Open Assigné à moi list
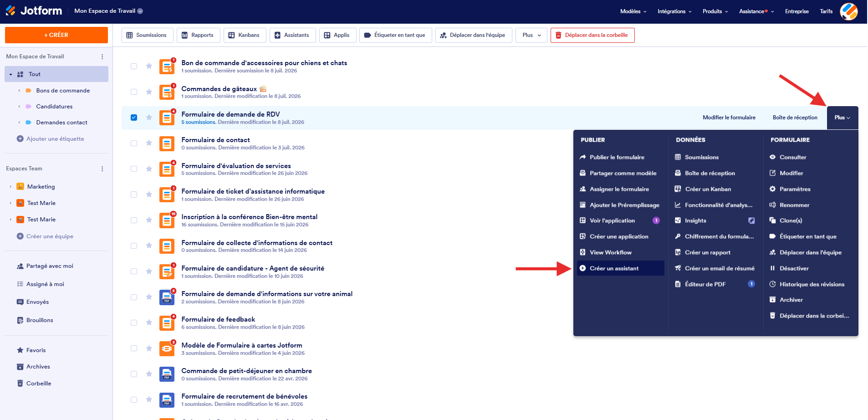 point(41,284)
